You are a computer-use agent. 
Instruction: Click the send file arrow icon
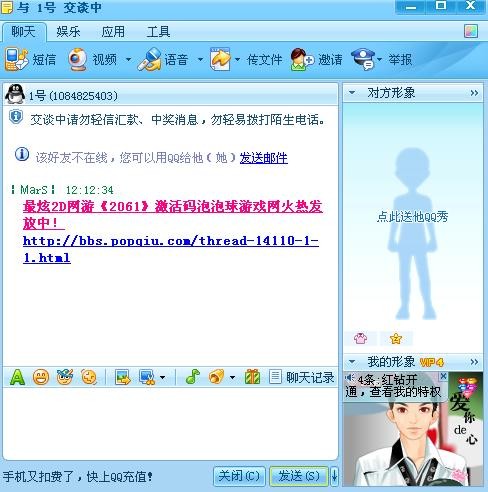click(x=220, y=59)
